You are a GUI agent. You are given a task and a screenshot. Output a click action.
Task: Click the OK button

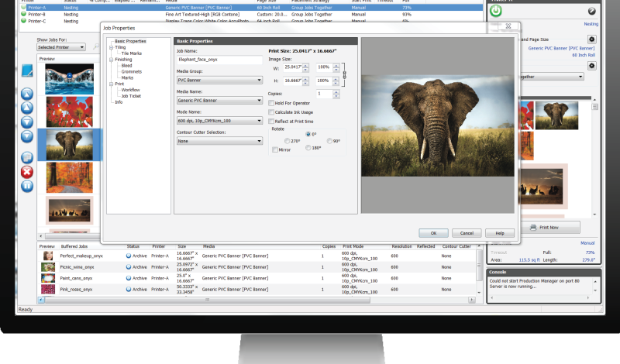433,233
